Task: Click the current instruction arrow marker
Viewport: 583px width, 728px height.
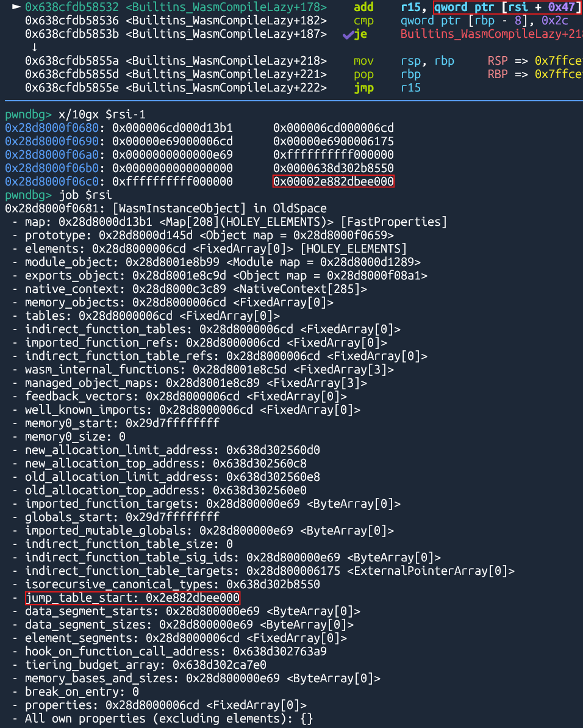Action: [16, 7]
